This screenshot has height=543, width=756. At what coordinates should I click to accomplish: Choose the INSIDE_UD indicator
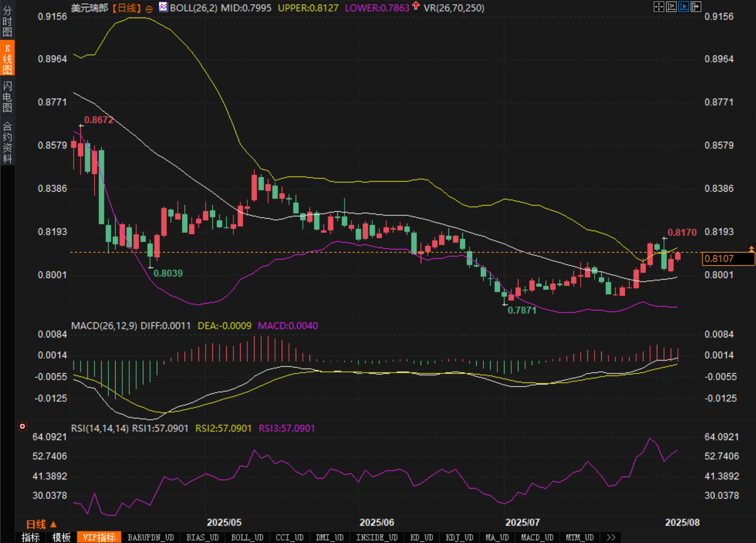[376, 537]
